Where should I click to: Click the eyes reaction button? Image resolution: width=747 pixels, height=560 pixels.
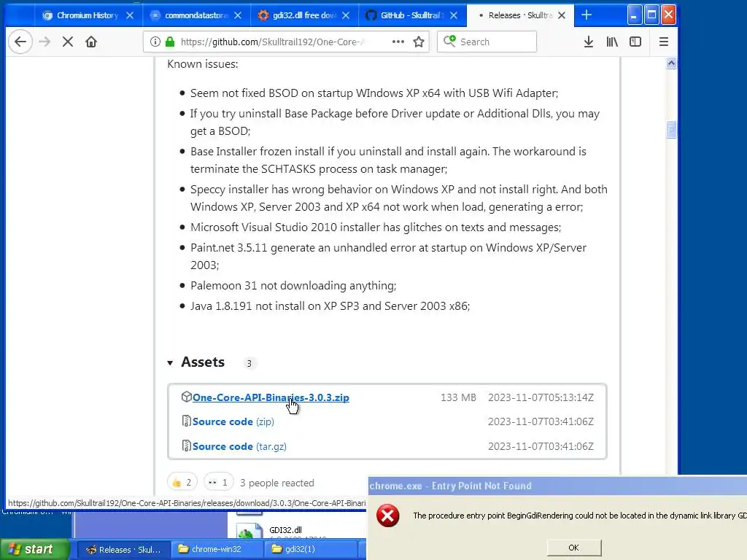(x=218, y=483)
